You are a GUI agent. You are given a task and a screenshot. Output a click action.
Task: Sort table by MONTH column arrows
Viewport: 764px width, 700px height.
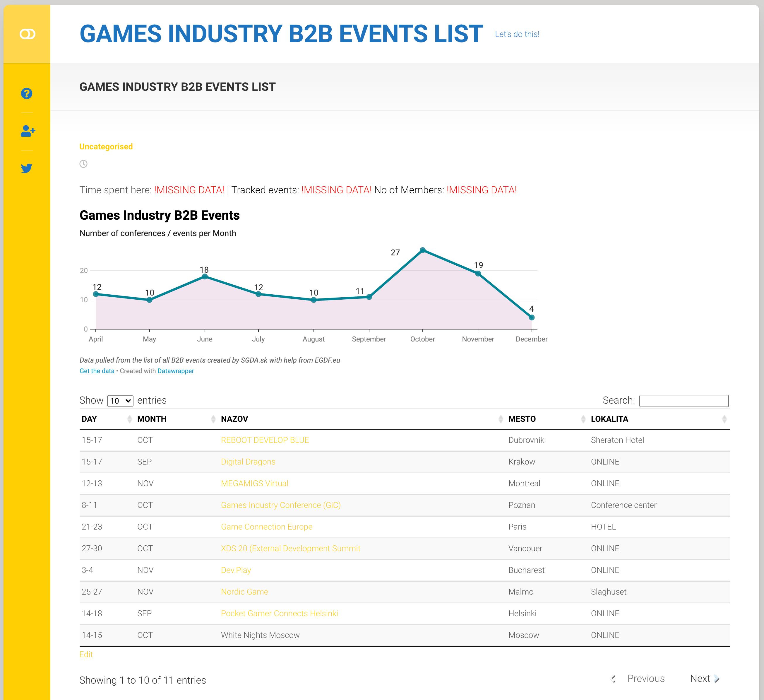pos(213,419)
